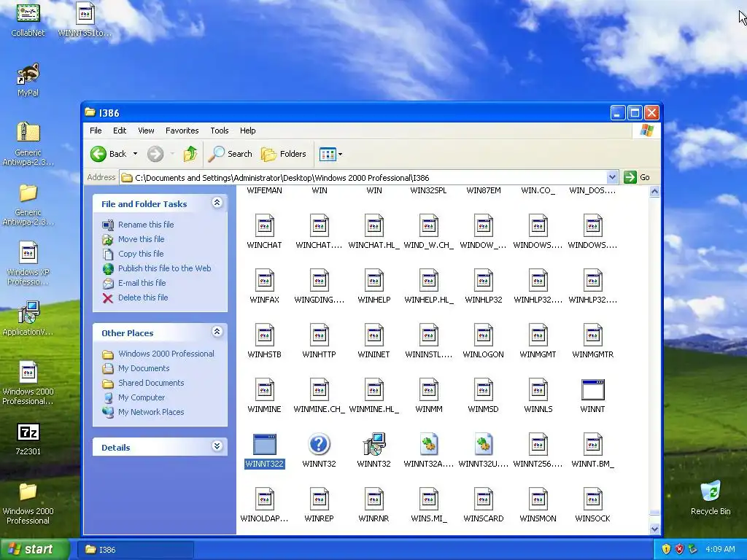Open the Edit menu
The width and height of the screenshot is (747, 560).
[120, 131]
